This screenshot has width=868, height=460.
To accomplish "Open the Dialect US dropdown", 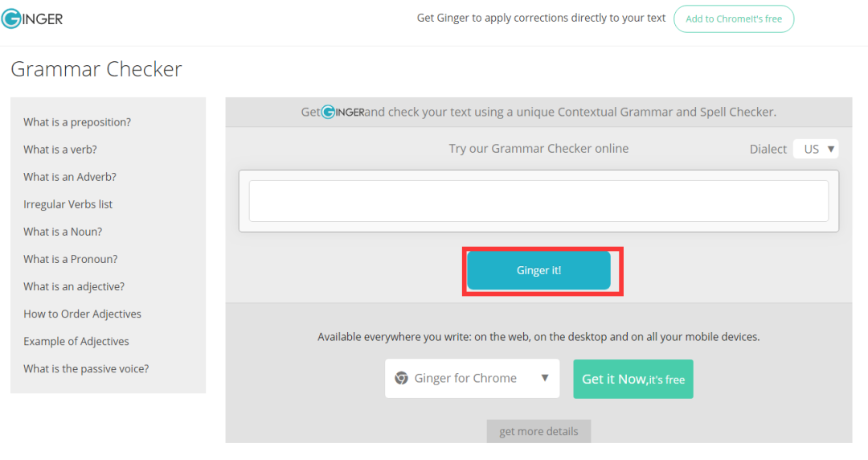I will [x=816, y=149].
